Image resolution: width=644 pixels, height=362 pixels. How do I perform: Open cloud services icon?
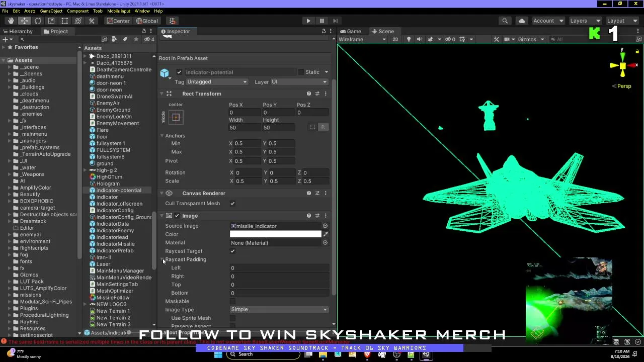522,21
